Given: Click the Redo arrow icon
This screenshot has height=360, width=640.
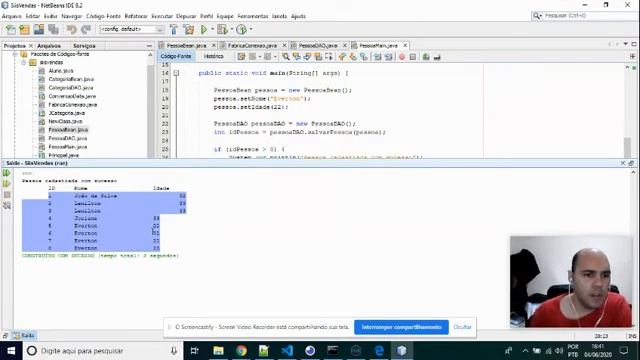Looking at the screenshot, I should [x=86, y=29].
